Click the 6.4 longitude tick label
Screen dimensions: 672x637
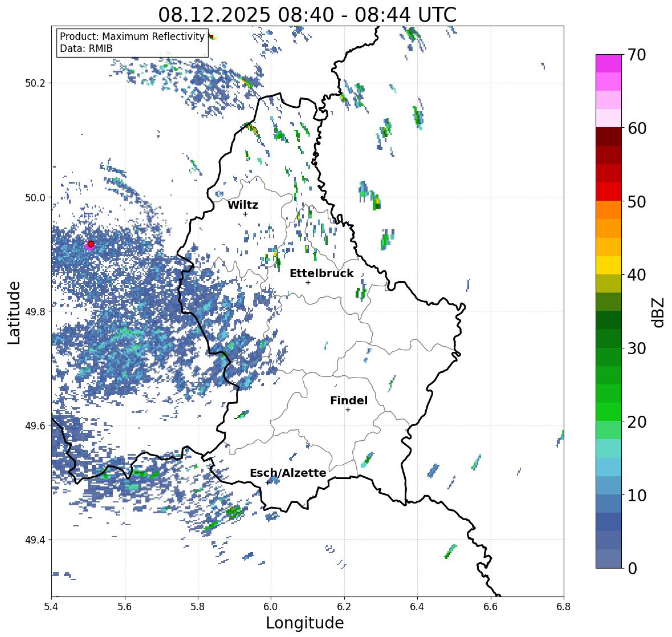click(417, 607)
